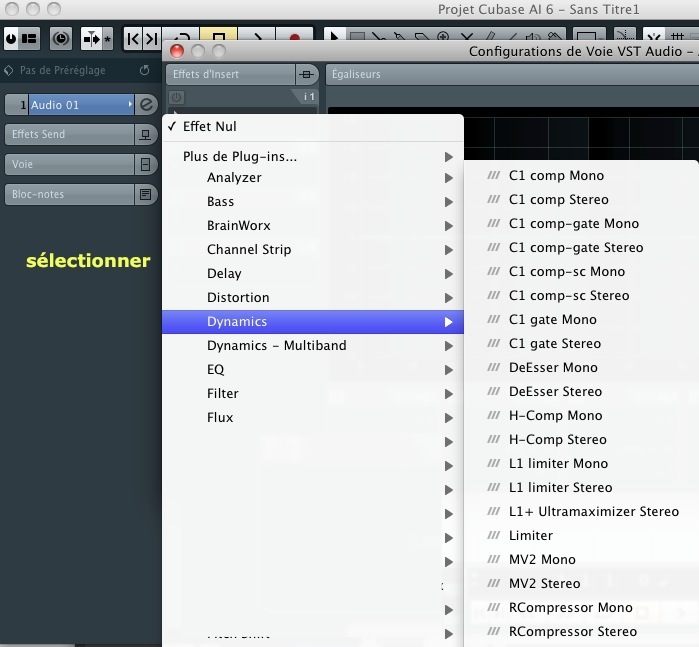The image size is (699, 647).
Task: Expand the BrainWorx submenu arrow
Action: click(448, 226)
